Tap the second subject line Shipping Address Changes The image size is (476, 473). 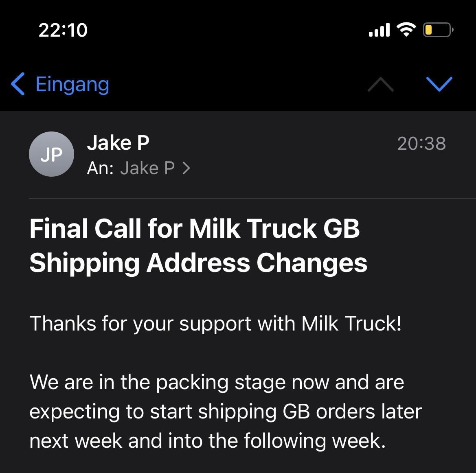199,263
